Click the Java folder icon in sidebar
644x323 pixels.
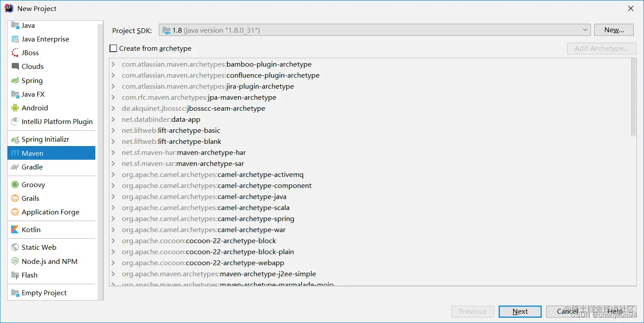pyautogui.click(x=15, y=25)
